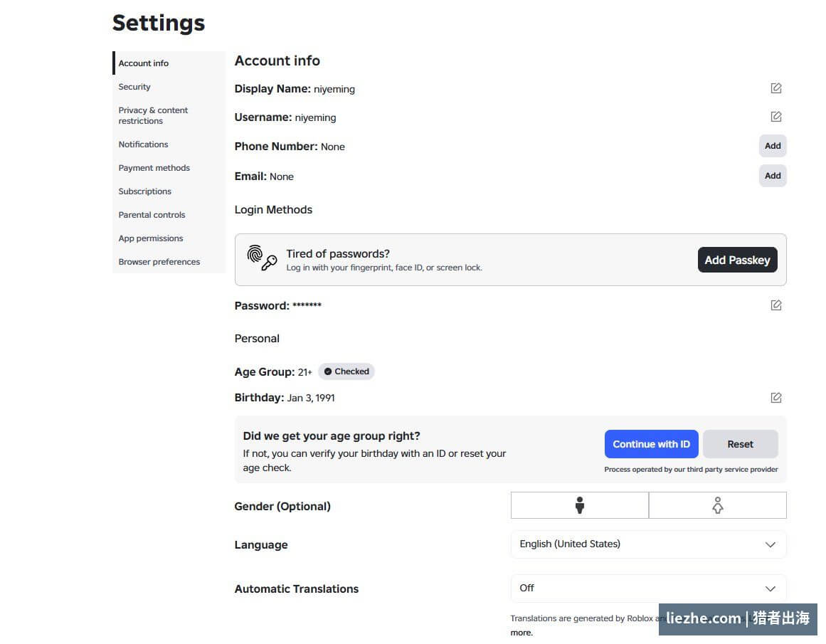
Task: Click the Display Name value niyeming
Action: click(x=334, y=89)
